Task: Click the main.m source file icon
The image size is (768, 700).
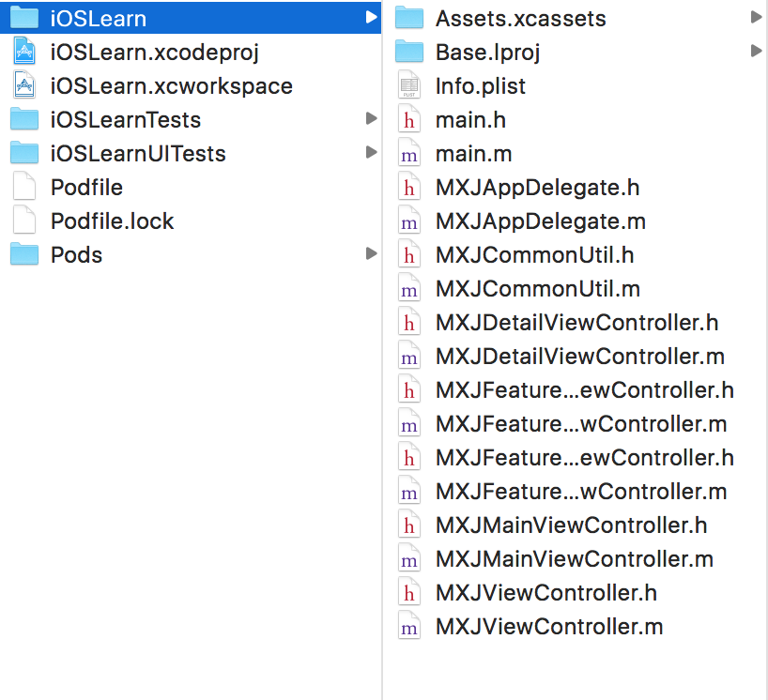Action: pyautogui.click(x=408, y=154)
